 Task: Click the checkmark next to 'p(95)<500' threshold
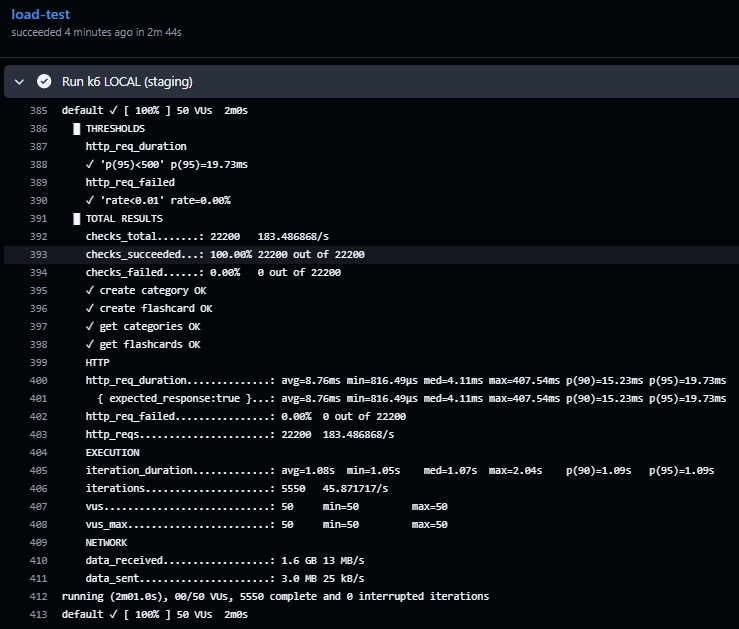[x=90, y=164]
